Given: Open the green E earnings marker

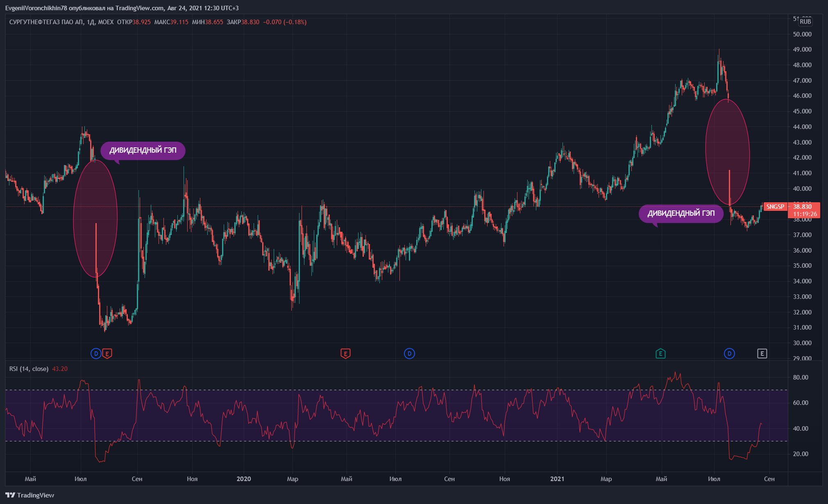Looking at the screenshot, I should coord(660,353).
